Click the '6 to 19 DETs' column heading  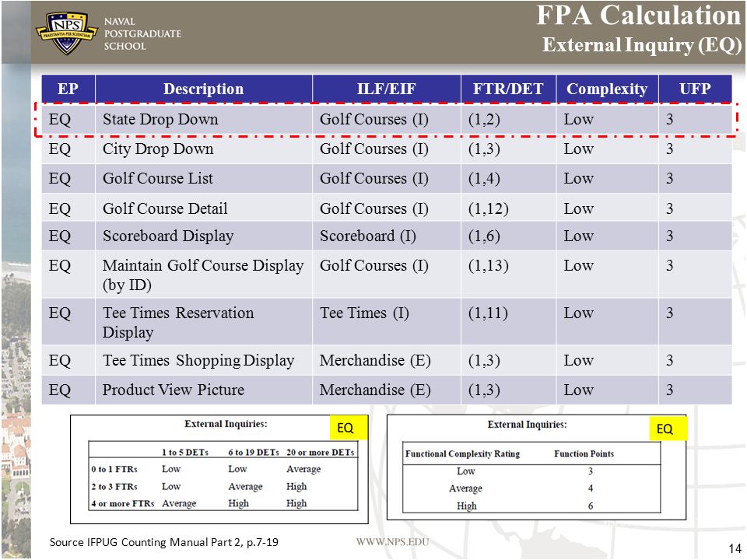254,453
